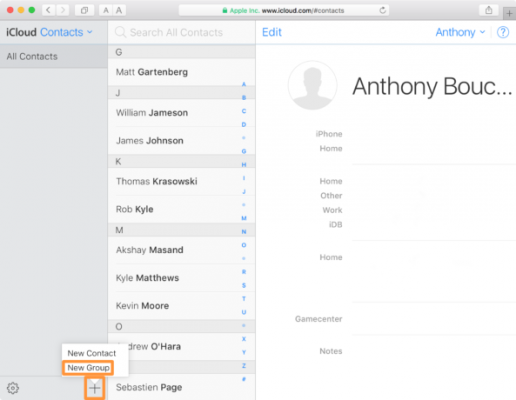Click the Safari forward arrow
Viewport: 516px width, 400px height.
pos(63,10)
